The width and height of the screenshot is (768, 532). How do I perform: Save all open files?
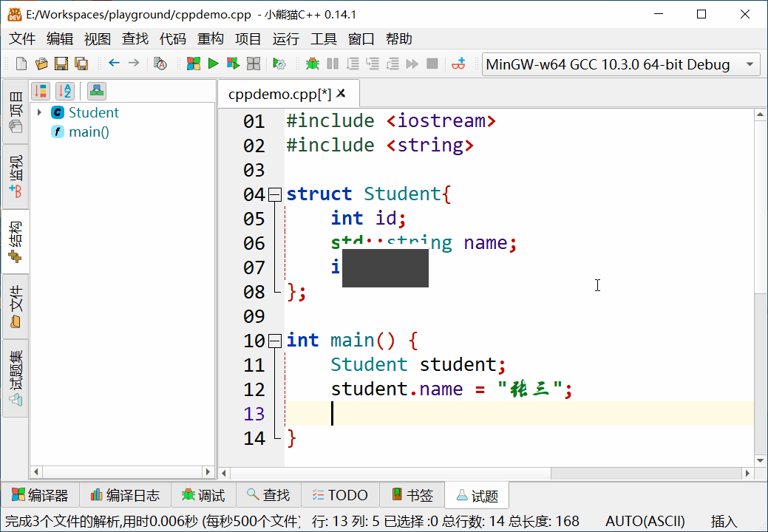tap(80, 64)
